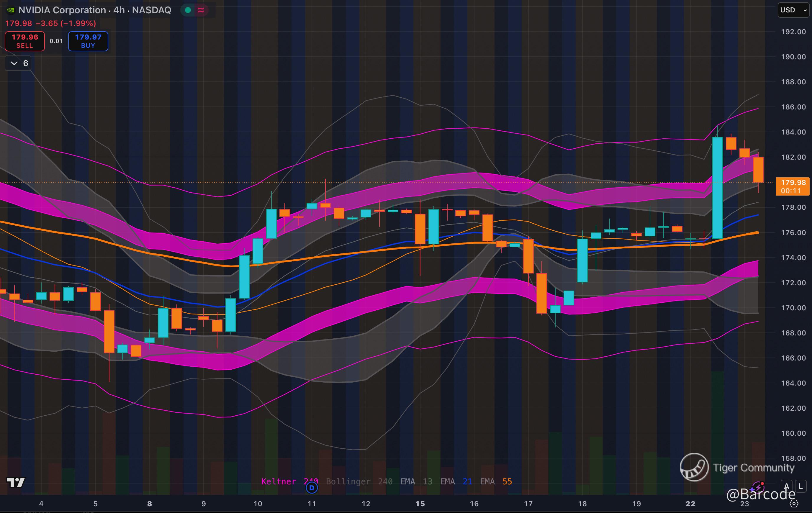Open the purple lightning flash notification icon
The width and height of the screenshot is (812, 513).
pyautogui.click(x=758, y=487)
